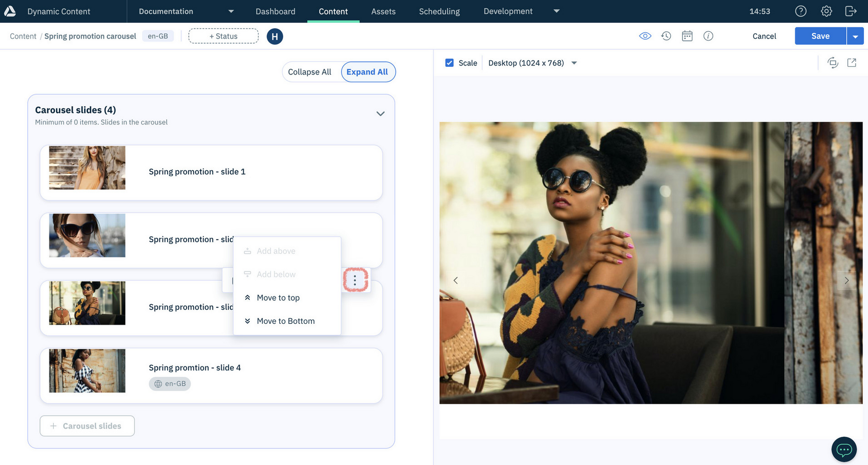This screenshot has width=868, height=465.
Task: Open preview in new window icon
Action: pos(852,63)
